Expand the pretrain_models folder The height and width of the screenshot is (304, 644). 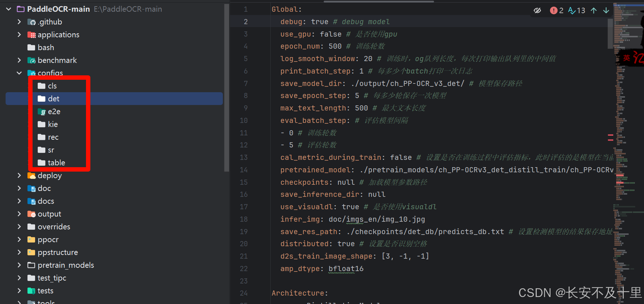19,265
